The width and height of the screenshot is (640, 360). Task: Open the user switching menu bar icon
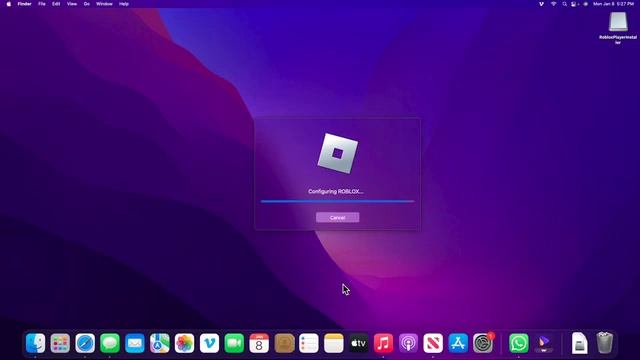click(x=575, y=4)
